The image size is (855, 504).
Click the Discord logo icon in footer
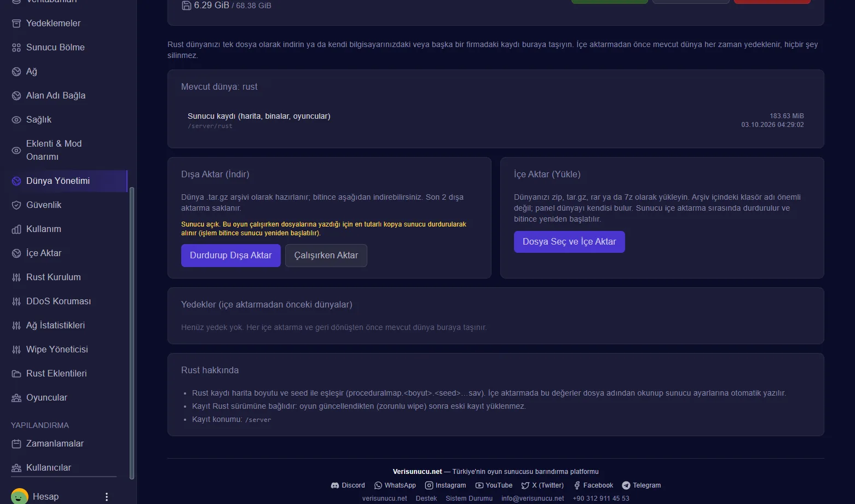click(335, 485)
